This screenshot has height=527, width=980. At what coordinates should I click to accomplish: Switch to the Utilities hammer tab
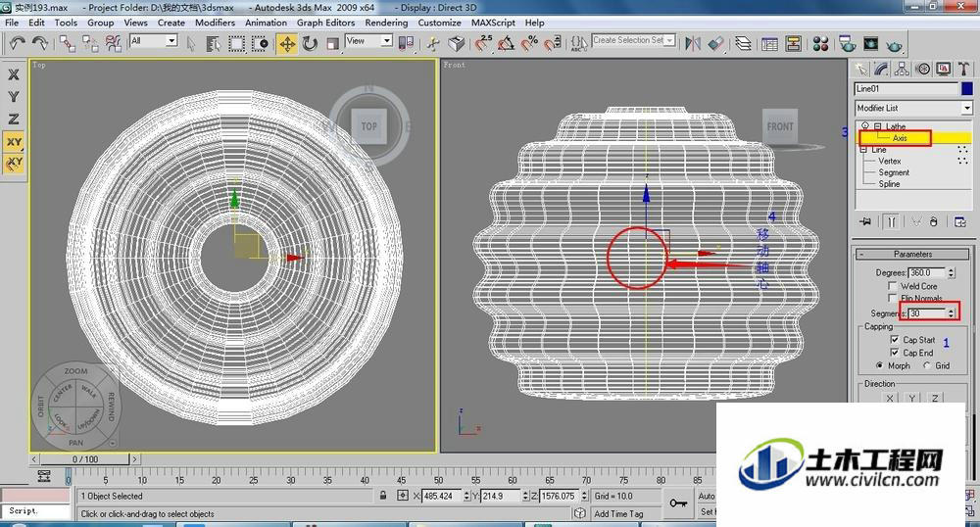963,69
